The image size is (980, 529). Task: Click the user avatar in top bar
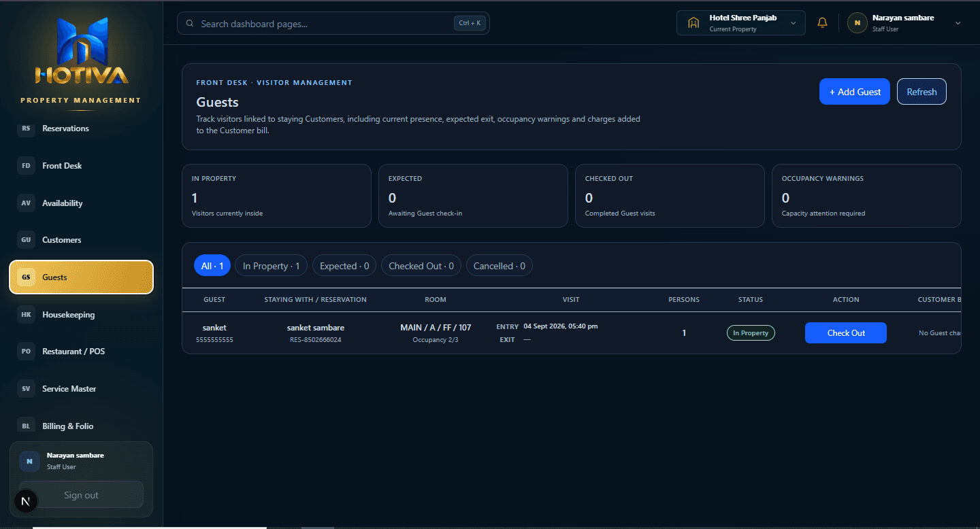coord(857,23)
